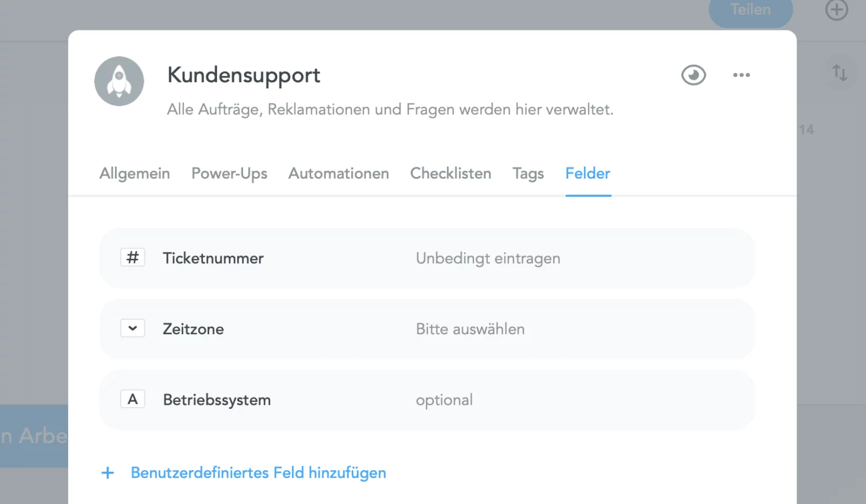Viewport: 866px width, 504px height.
Task: Open the Ticketnummer field row
Action: point(427,258)
